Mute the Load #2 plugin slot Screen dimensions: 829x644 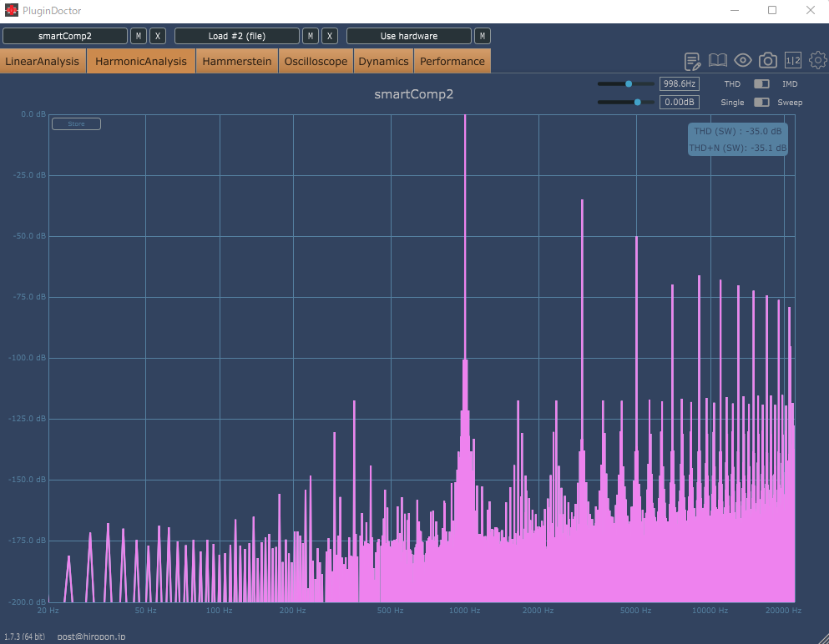(311, 36)
